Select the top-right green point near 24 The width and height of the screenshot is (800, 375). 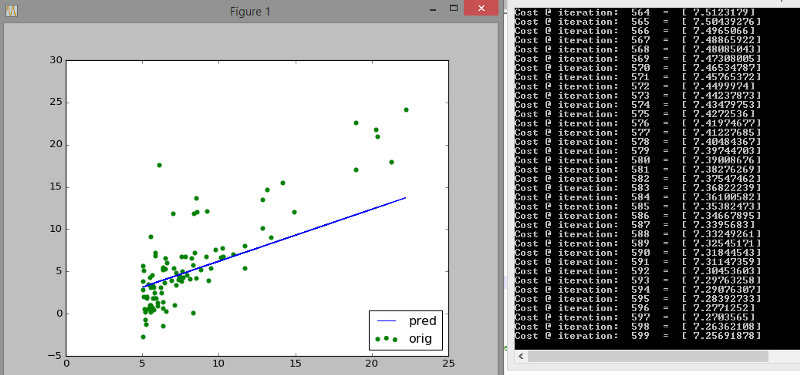(406, 110)
